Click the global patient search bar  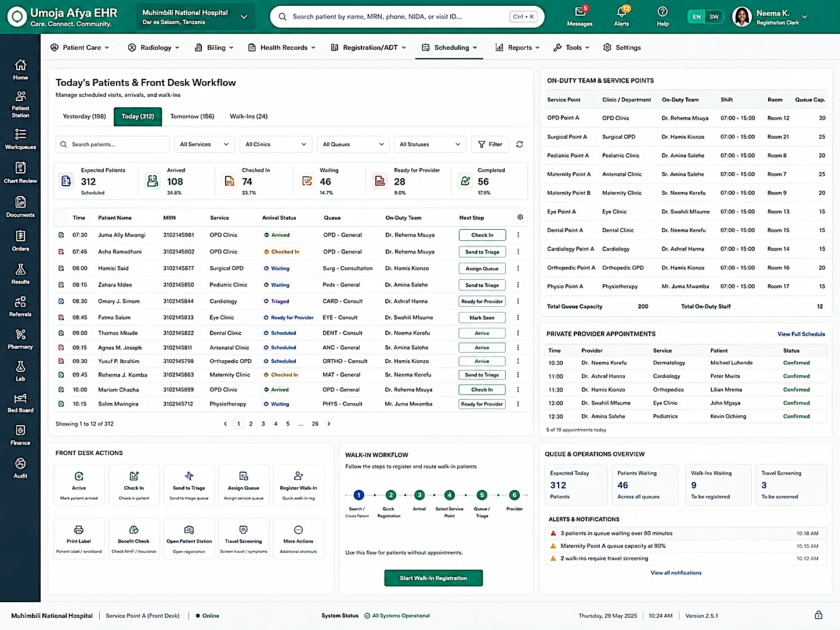(407, 17)
